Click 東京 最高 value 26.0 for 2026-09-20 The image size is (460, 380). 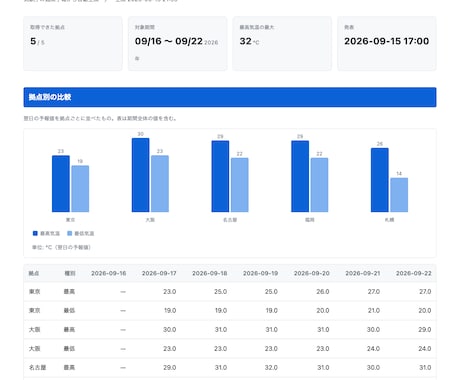323,292
